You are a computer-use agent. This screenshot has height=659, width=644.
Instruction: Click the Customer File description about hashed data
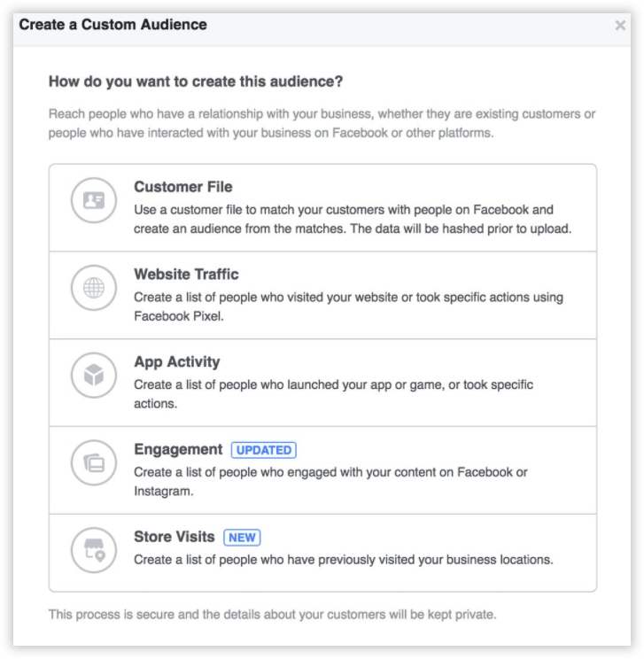point(353,219)
